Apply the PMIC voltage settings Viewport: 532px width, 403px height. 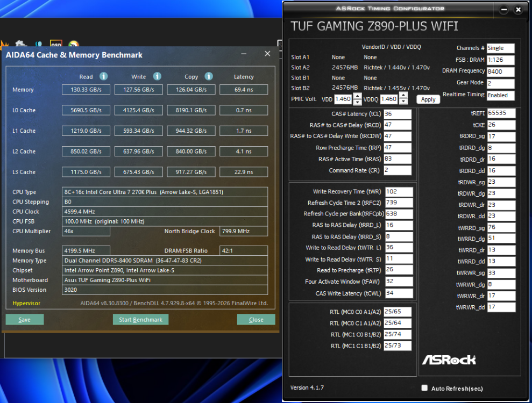click(x=428, y=99)
